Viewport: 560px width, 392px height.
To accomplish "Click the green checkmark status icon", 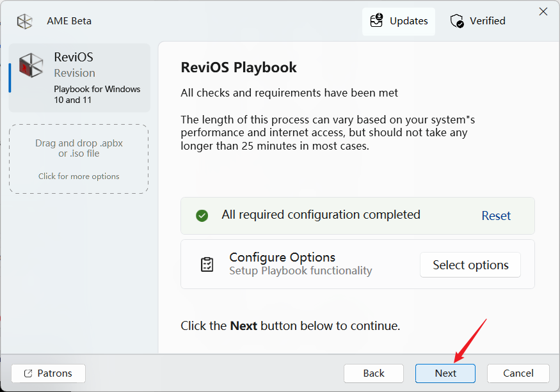I will pos(202,216).
